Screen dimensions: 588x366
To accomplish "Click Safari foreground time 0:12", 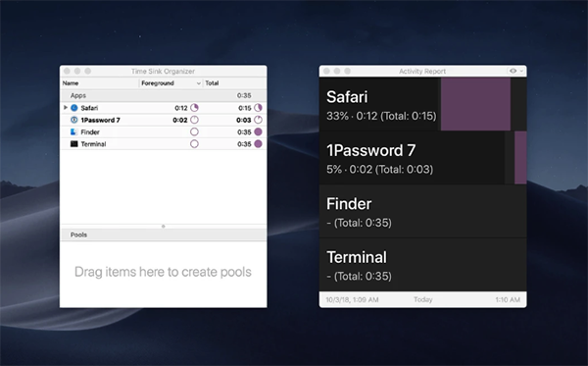I will (180, 108).
